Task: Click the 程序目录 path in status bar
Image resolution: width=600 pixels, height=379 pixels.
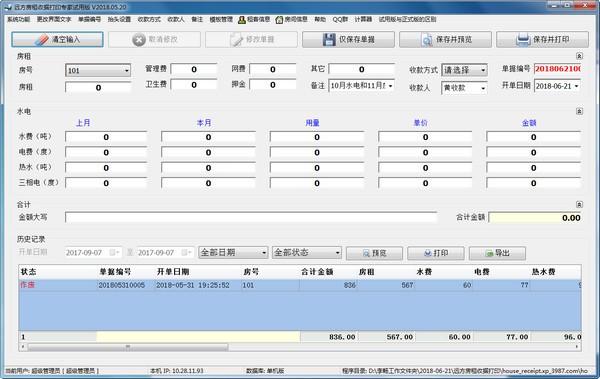Action: (x=465, y=371)
